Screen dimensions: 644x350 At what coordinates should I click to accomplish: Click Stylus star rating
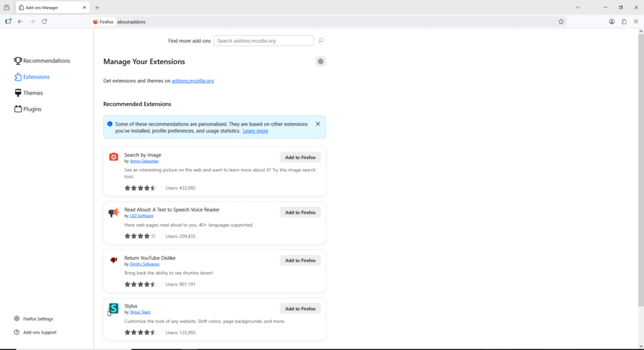pyautogui.click(x=140, y=332)
